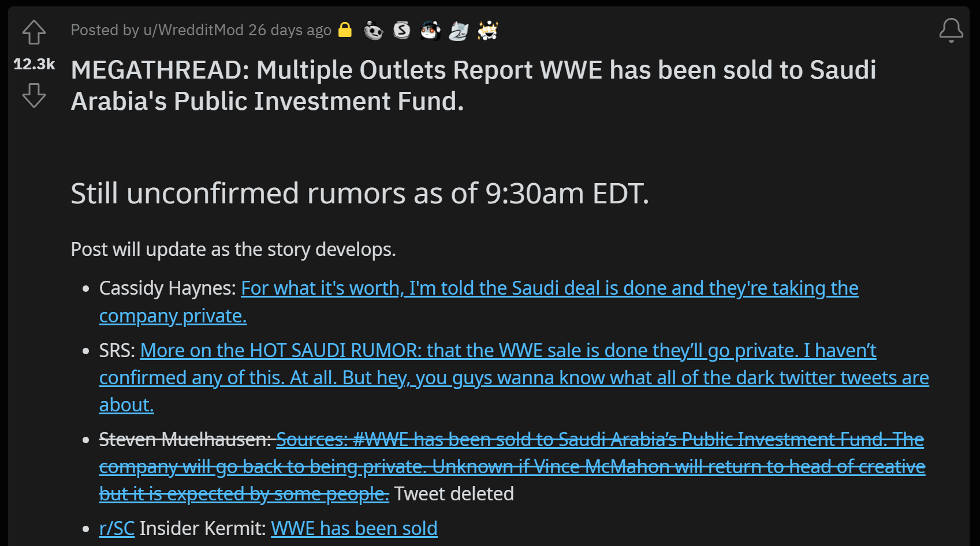Click the yellow locked-post padlock icon
Screen dimensions: 980x546
coord(345,29)
